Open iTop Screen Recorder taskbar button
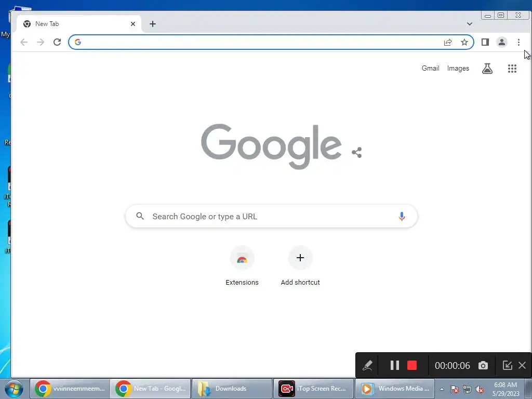Viewport: 532px width, 399px height. (313, 389)
